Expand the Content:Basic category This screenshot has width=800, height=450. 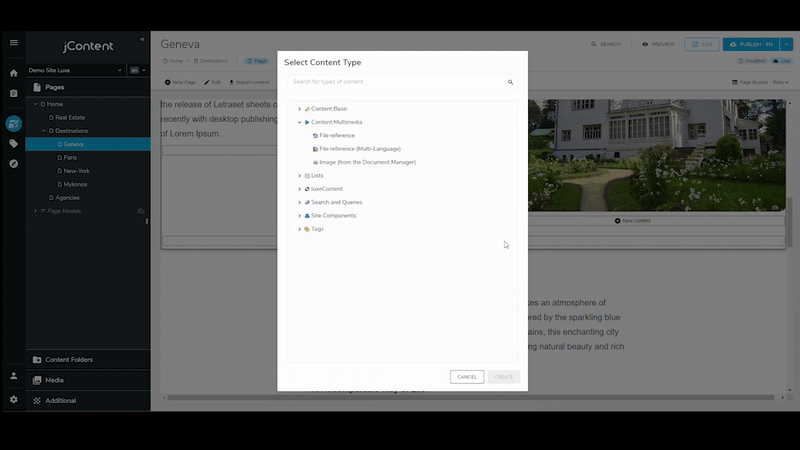click(x=299, y=108)
